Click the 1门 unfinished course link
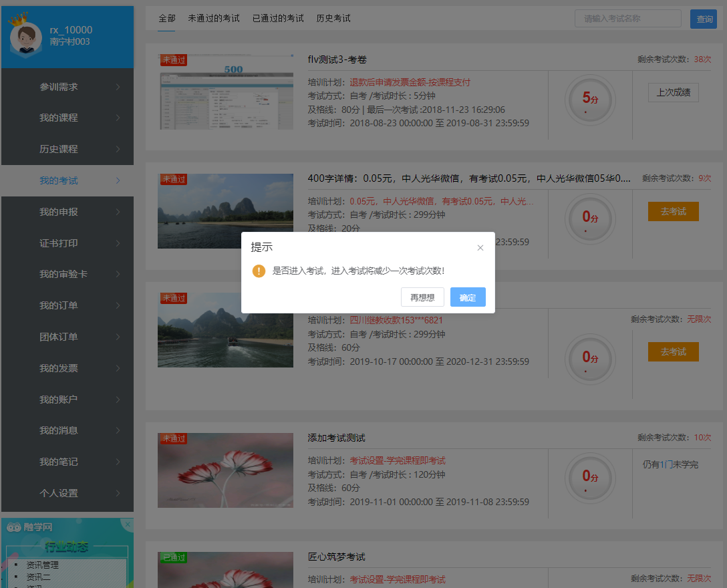Screen dimensions: 727x588 tap(666, 464)
